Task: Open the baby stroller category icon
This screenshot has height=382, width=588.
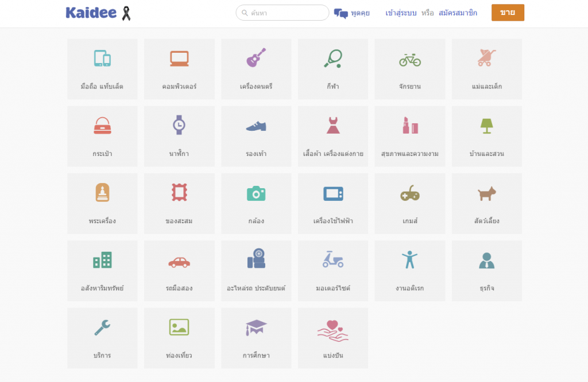Action: [x=487, y=58]
